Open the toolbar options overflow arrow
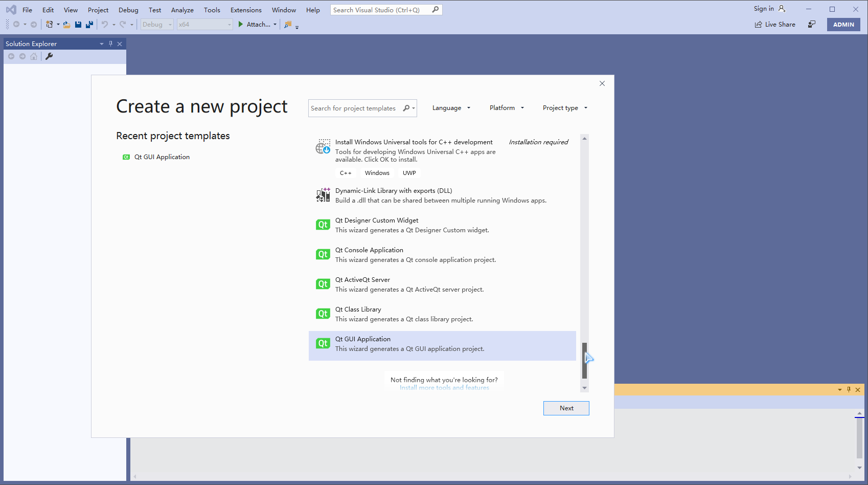Screen dimensions: 868x485 click(x=297, y=27)
